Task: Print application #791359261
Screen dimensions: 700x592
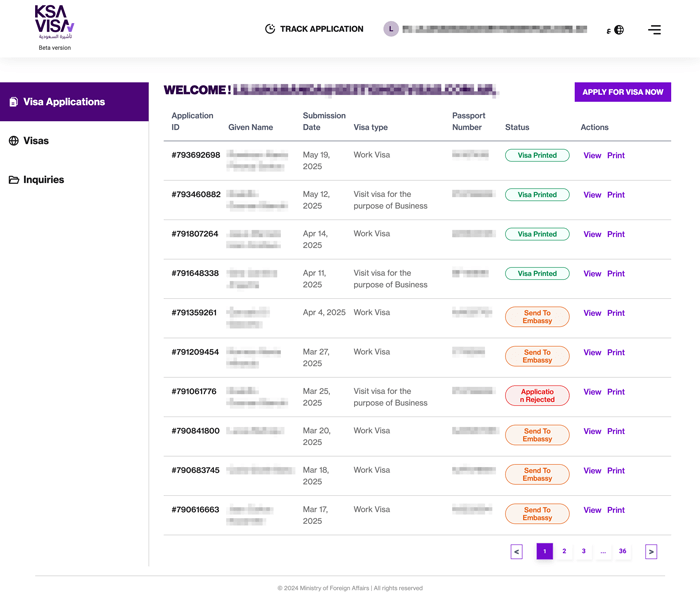Action: tap(616, 313)
